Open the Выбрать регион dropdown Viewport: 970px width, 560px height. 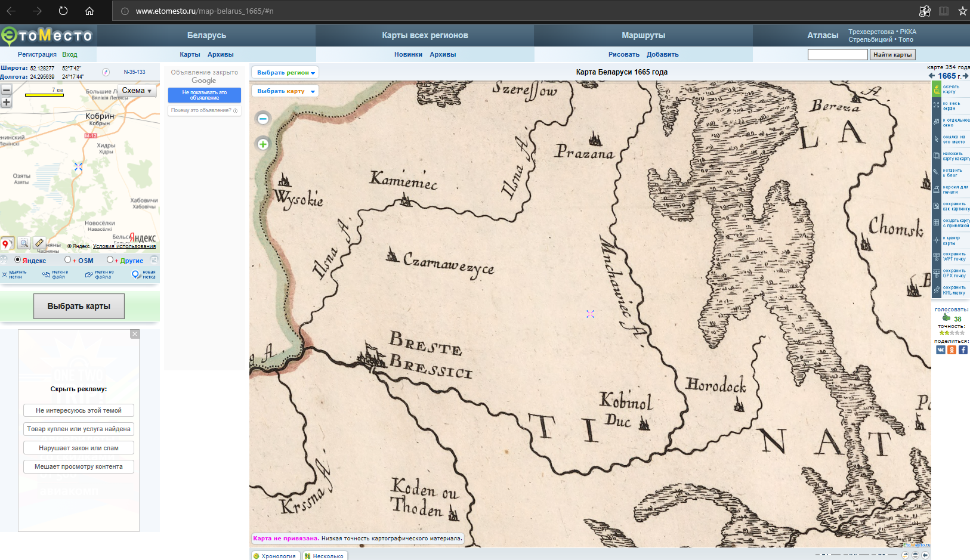pyautogui.click(x=285, y=72)
